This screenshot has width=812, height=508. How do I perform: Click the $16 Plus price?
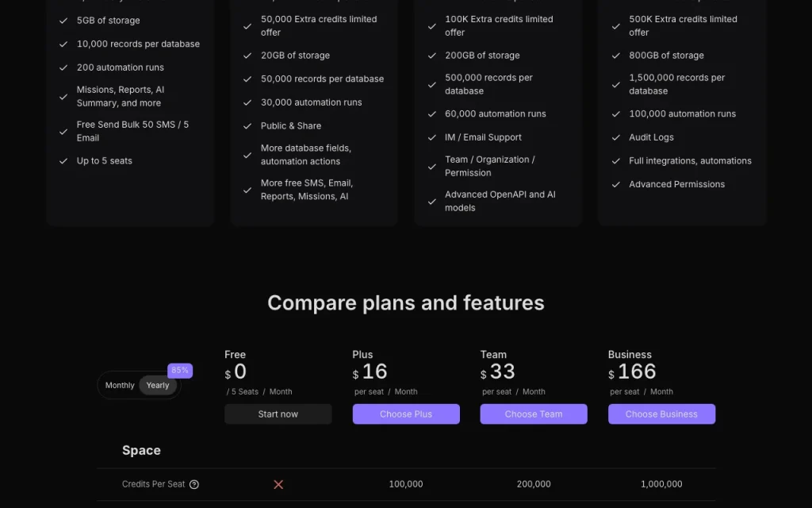(x=370, y=371)
